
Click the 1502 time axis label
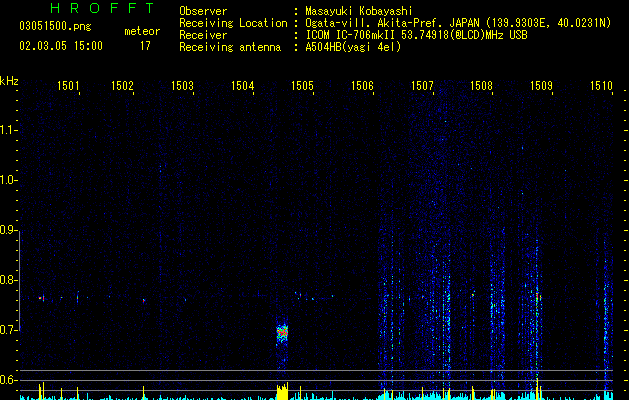122,85
